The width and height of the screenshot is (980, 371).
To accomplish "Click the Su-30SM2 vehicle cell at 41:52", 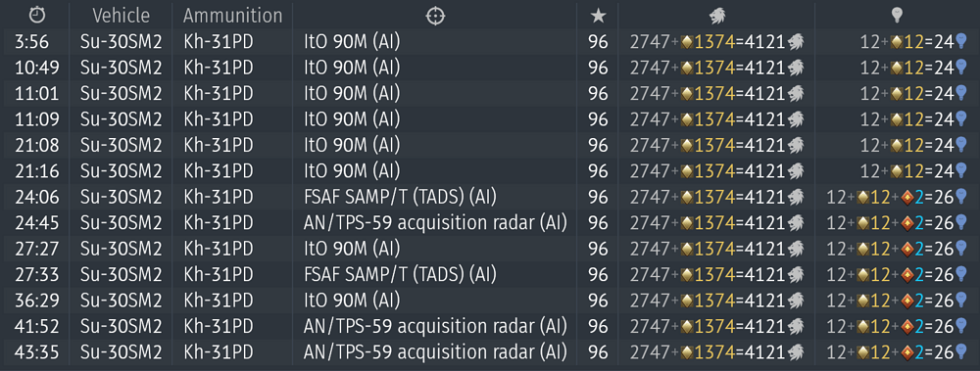I will tap(122, 327).
